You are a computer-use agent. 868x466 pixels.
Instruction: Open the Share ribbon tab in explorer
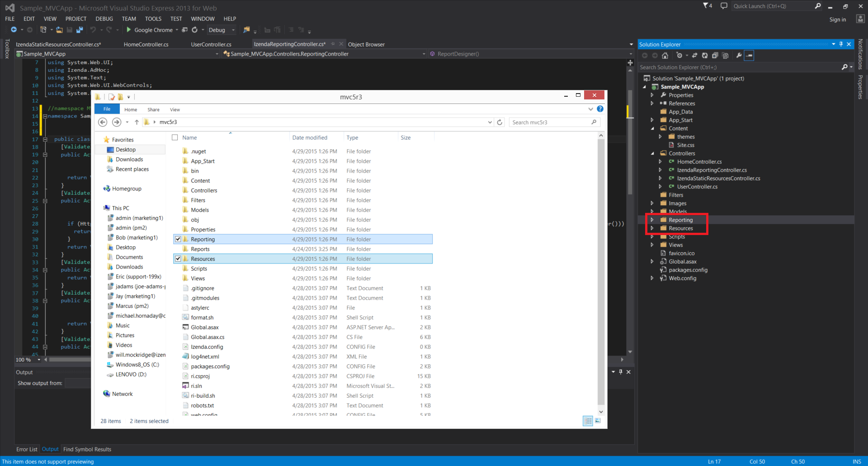point(153,109)
